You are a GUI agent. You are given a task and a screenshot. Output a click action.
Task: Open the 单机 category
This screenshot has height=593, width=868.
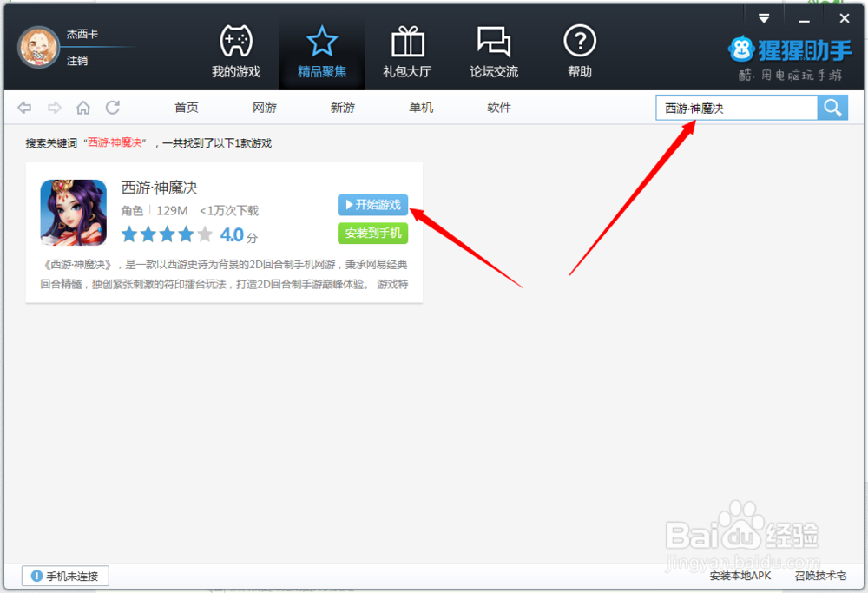tap(421, 108)
